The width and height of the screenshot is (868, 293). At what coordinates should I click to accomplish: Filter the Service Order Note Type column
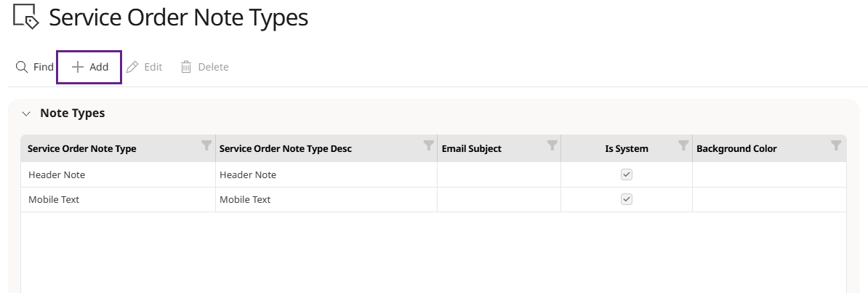pos(206,145)
